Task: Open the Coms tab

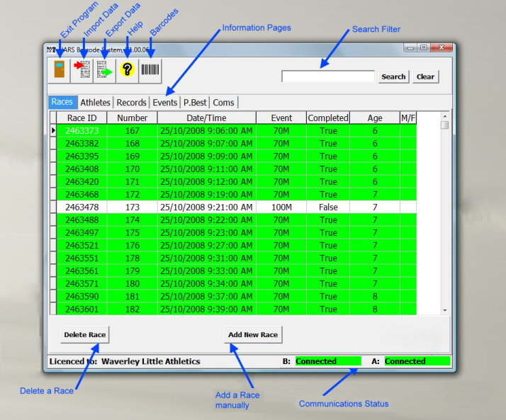Action: 223,103
